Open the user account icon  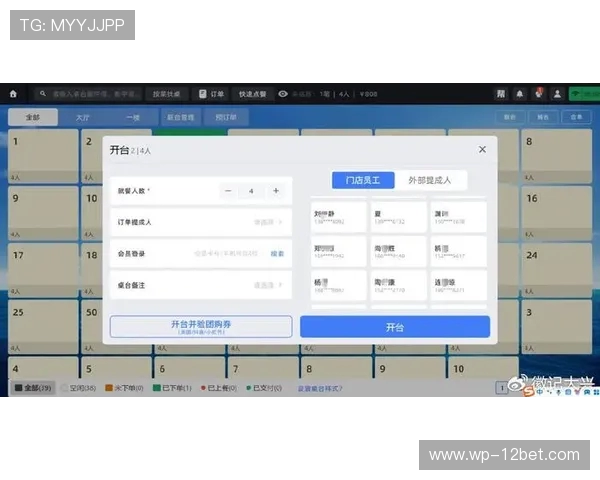pos(557,94)
